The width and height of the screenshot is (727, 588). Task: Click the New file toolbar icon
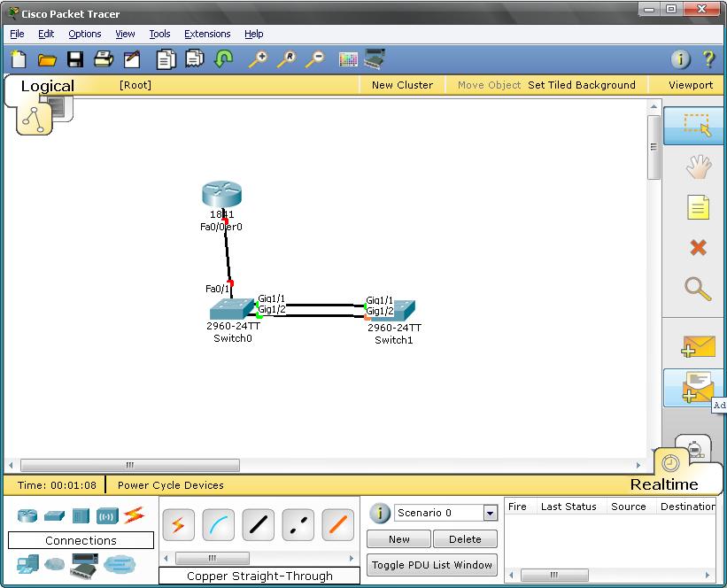pos(19,59)
